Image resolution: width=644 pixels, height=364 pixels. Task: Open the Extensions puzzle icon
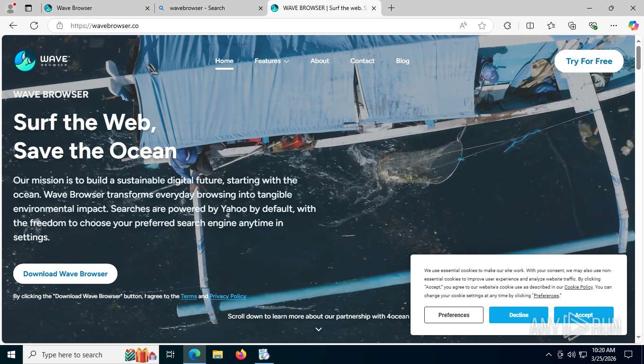(x=507, y=26)
